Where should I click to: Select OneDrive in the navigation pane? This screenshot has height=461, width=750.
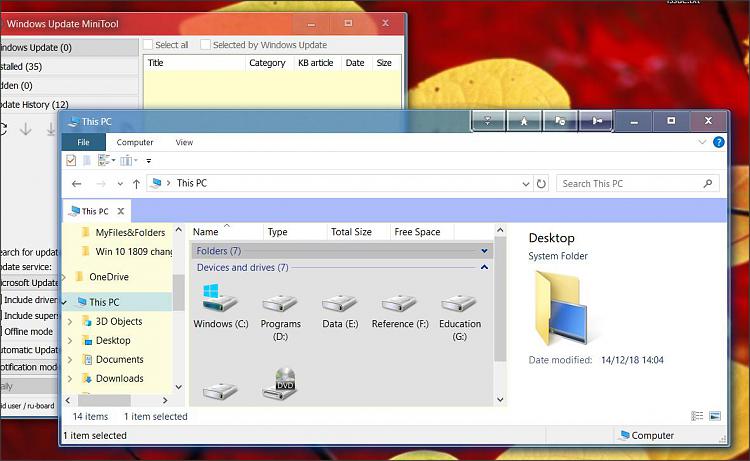(x=109, y=276)
